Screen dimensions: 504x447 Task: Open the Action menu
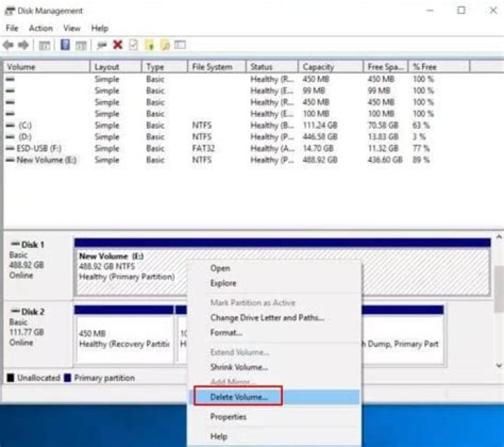pos(41,28)
